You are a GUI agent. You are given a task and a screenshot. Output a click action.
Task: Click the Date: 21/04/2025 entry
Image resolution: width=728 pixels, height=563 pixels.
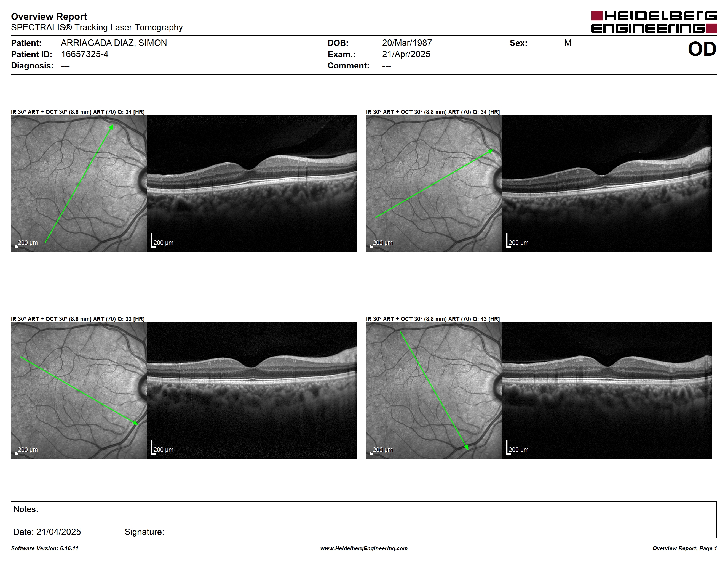click(47, 532)
